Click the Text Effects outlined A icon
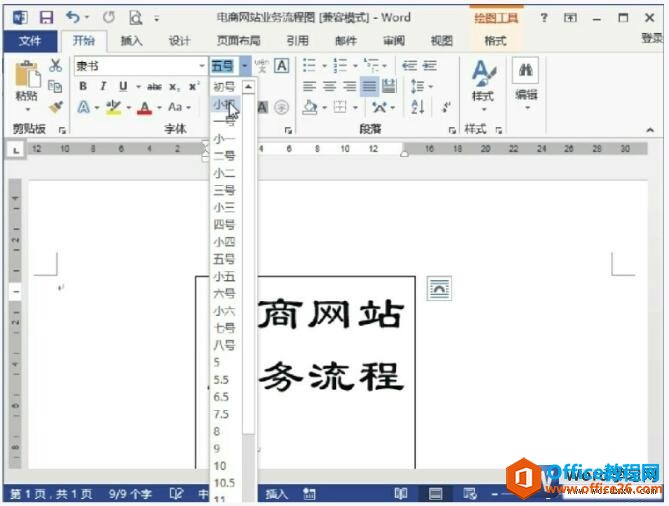The height and width of the screenshot is (506, 669). click(84, 107)
